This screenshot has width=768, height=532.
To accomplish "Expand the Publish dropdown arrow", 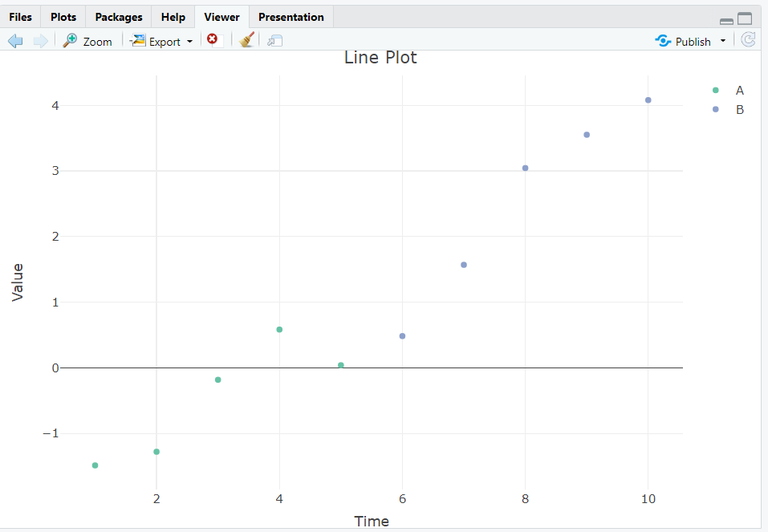I will (723, 41).
